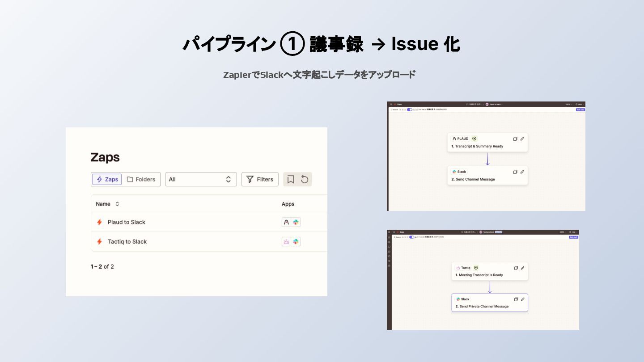
Task: Click the lightning icon on Plaud to Slack row
Action: point(99,222)
